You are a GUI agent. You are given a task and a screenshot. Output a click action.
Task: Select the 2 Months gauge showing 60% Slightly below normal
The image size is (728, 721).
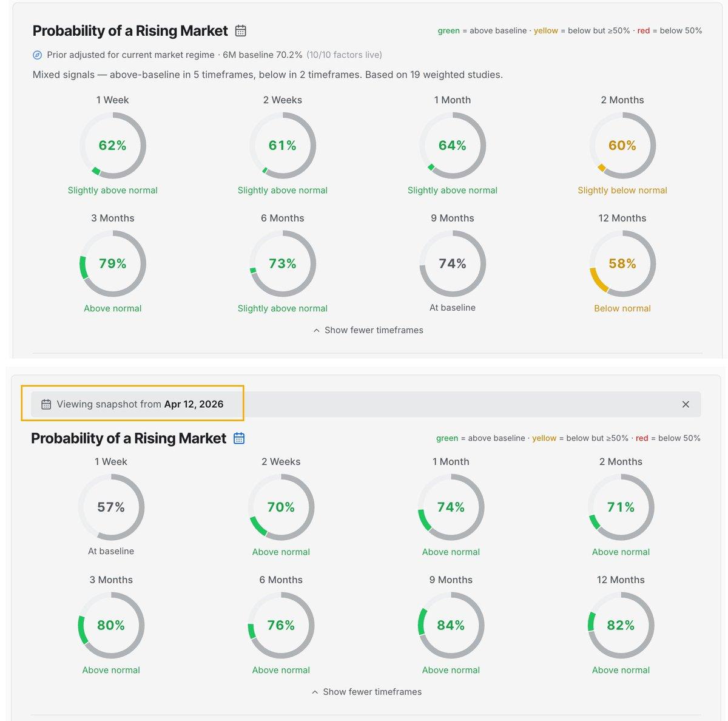click(622, 146)
